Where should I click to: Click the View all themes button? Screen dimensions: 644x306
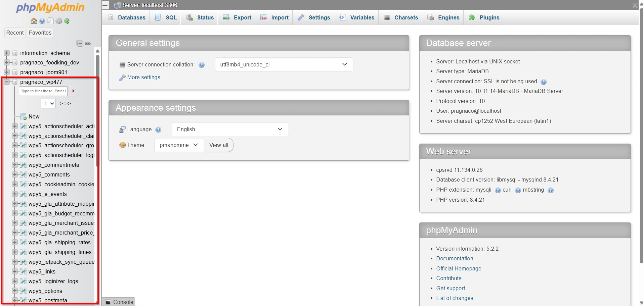pos(219,145)
